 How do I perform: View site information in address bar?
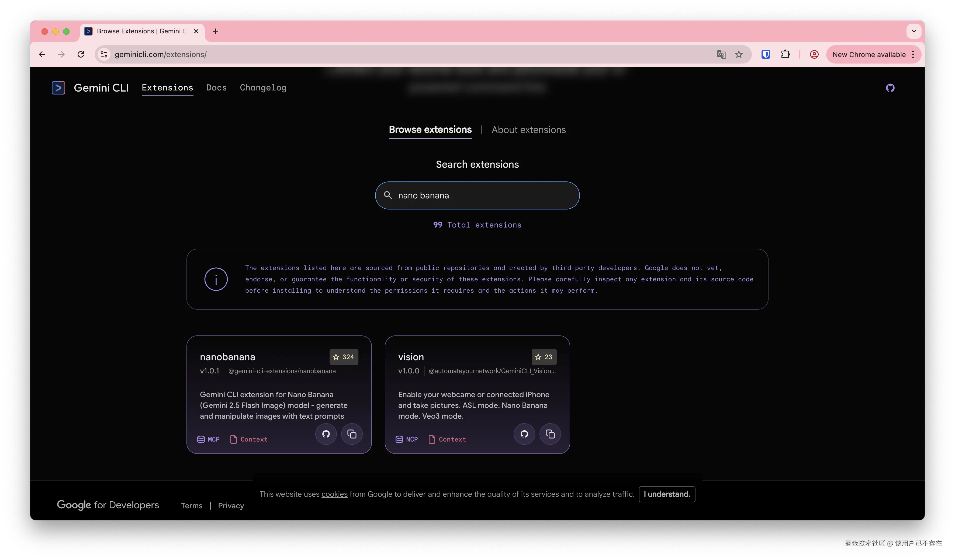(104, 55)
